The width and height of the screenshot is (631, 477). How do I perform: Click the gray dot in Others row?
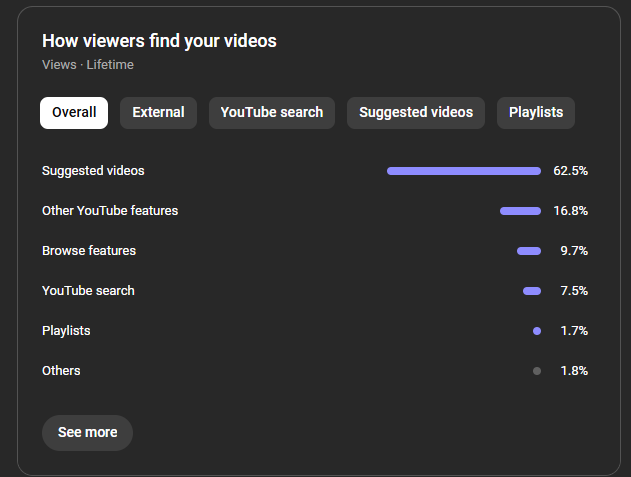click(x=537, y=371)
